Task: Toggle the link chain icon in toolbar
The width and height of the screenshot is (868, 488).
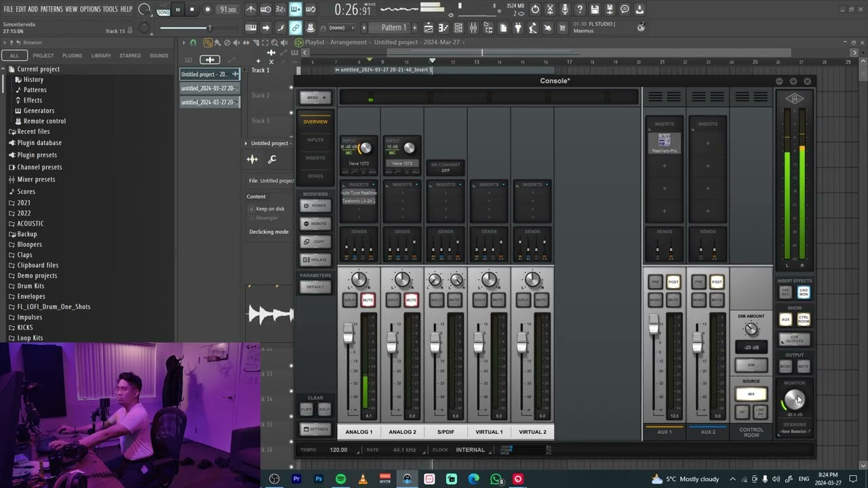Action: (295, 28)
